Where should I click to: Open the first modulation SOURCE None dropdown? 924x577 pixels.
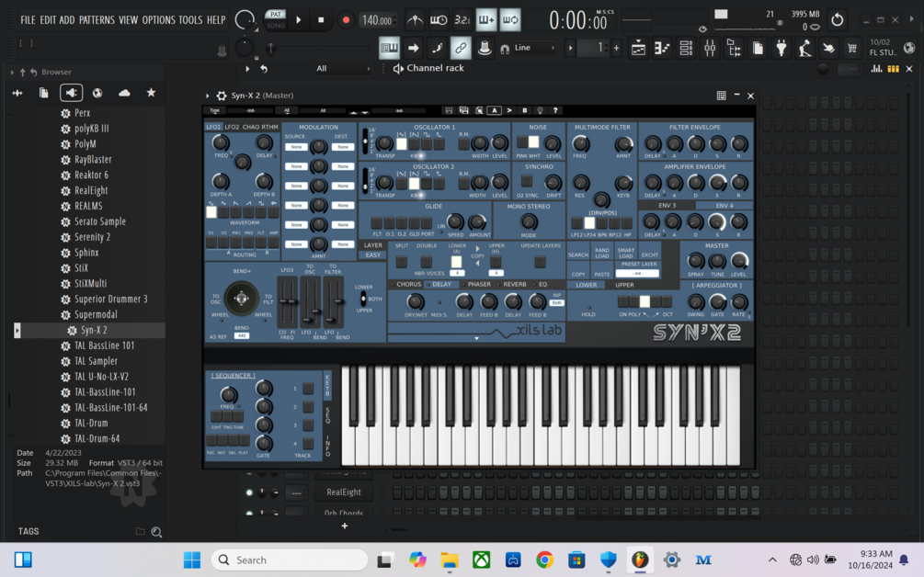point(296,147)
